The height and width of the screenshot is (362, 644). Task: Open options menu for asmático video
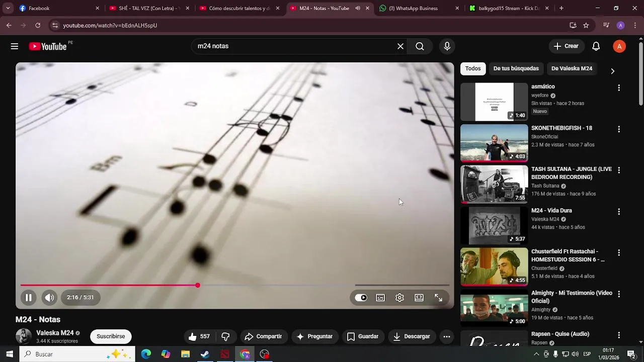[619, 88]
